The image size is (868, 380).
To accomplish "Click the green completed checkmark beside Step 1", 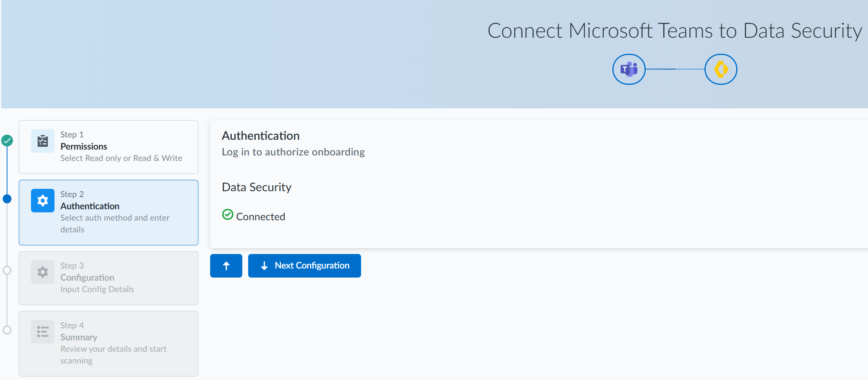I will click(7, 141).
